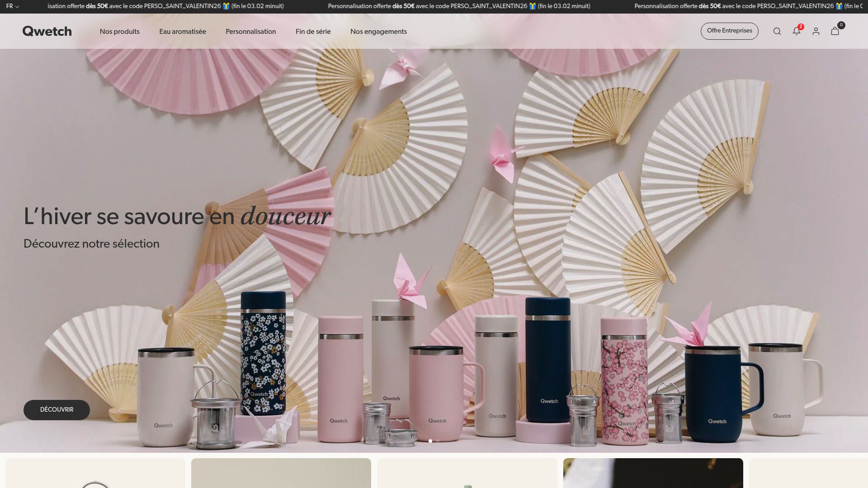Open the Nos engagements menu
This screenshot has height=488, width=868.
pos(378,32)
